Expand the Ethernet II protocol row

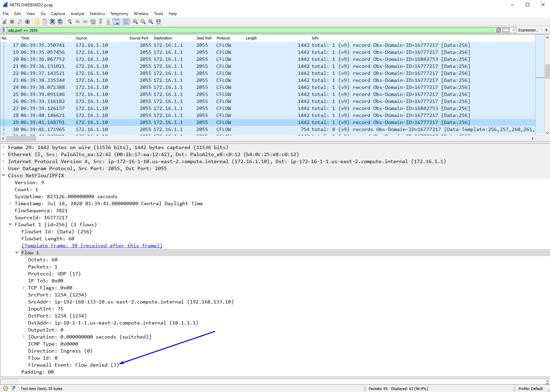[x=3, y=154]
